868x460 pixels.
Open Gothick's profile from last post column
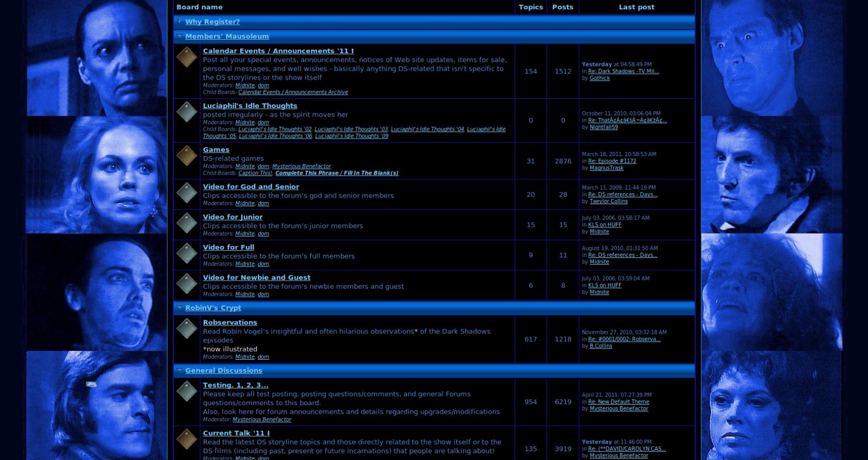point(599,78)
